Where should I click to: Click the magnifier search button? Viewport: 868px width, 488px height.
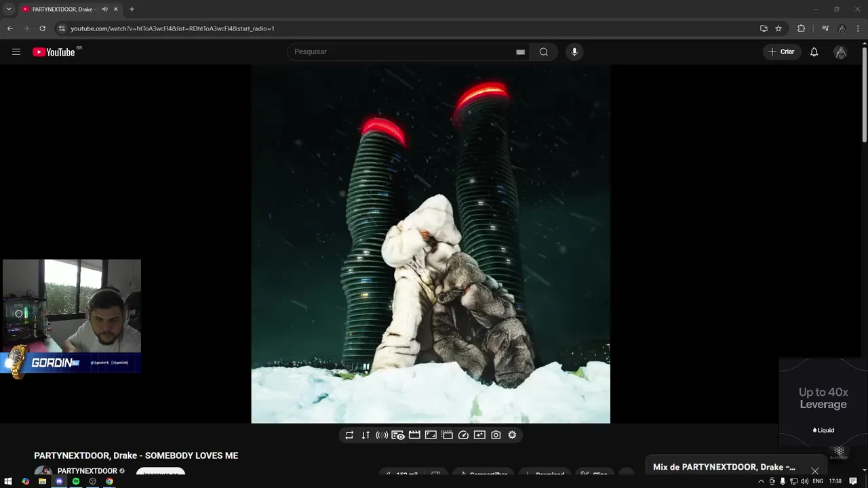point(544,52)
